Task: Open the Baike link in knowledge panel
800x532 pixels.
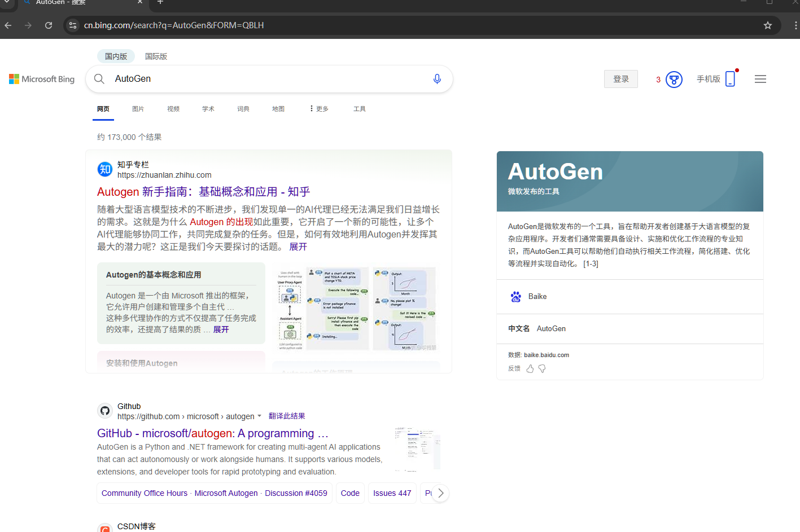Action: 537,297
